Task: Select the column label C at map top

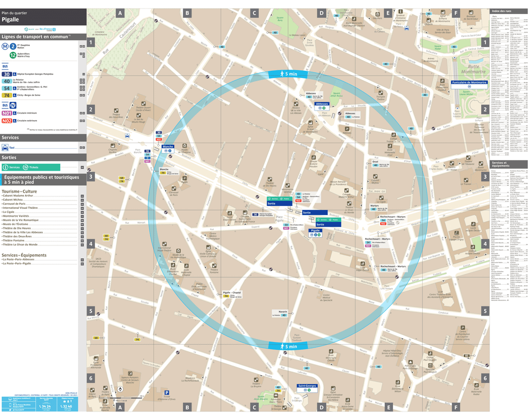Action: [254, 12]
